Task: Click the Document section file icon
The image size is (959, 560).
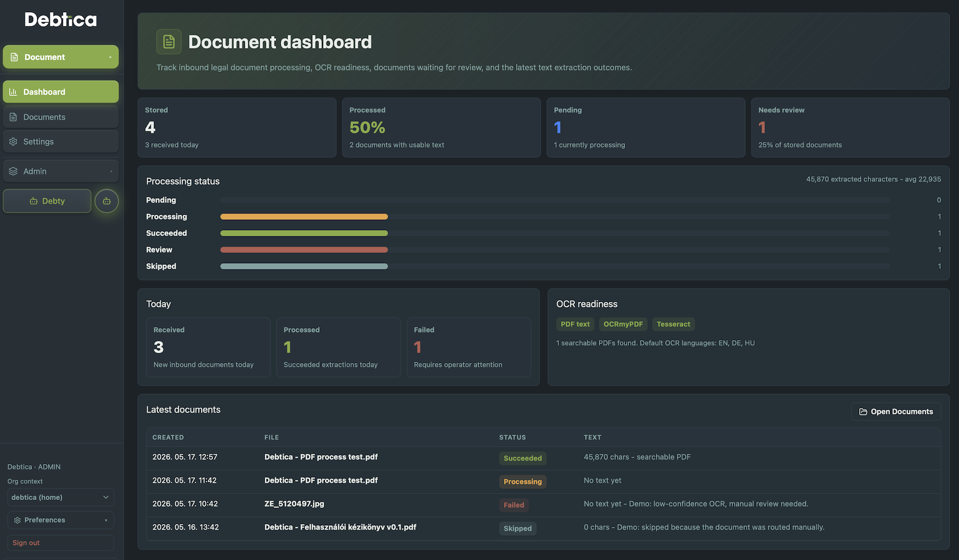Action: (x=14, y=57)
